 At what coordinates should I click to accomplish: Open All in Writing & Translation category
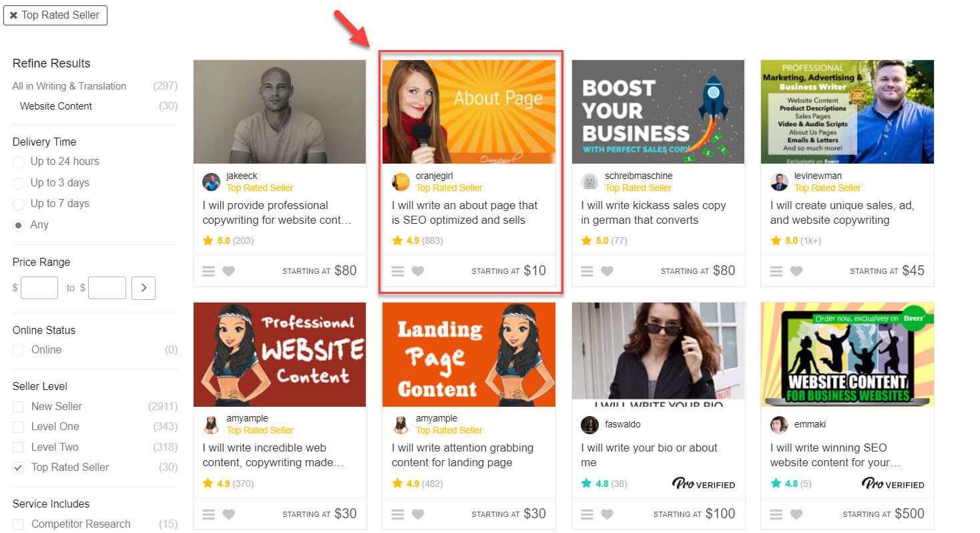click(69, 86)
